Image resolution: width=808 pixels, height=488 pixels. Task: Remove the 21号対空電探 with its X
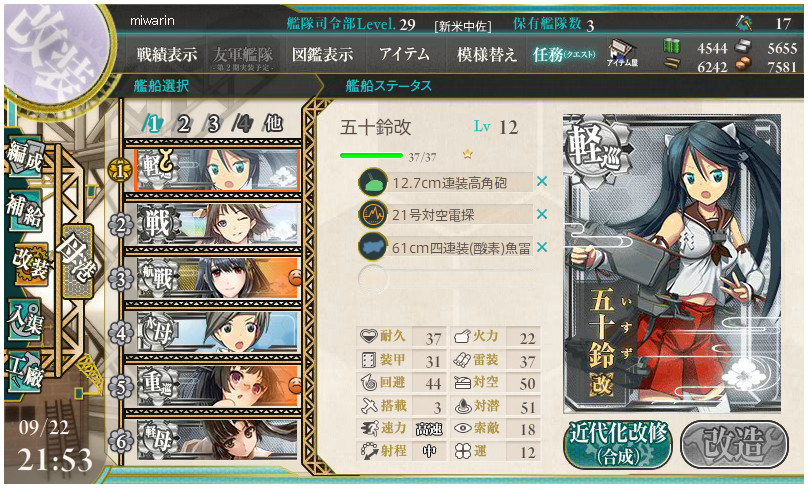click(x=542, y=214)
